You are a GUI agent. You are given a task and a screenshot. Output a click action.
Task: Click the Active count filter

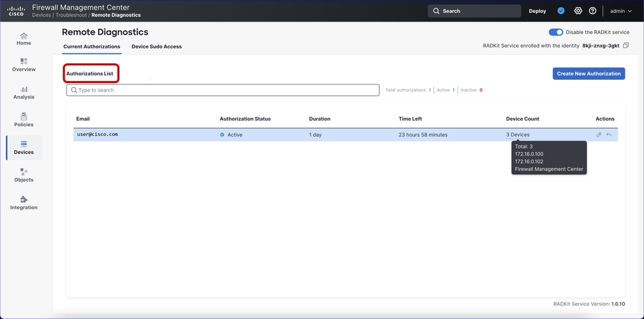coord(446,90)
